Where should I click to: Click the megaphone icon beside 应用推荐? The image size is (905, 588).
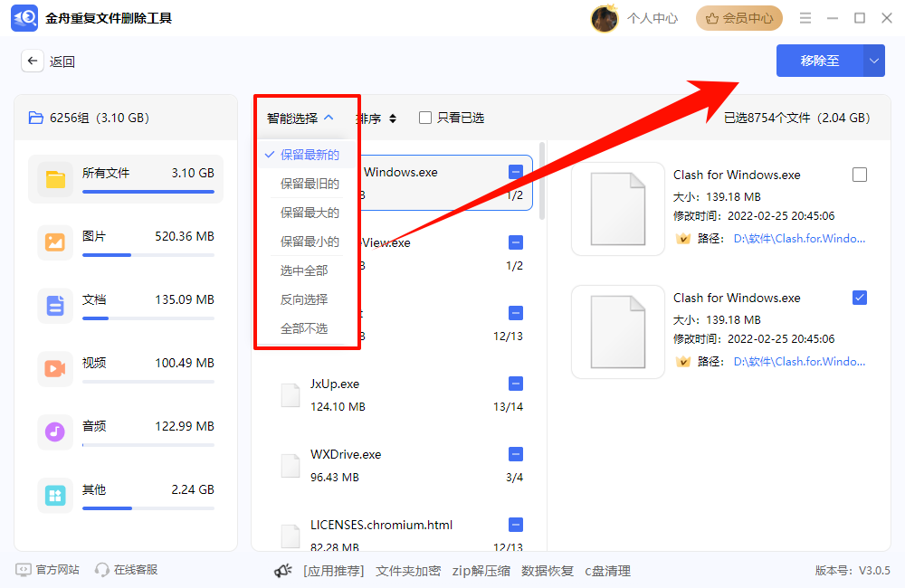284,570
